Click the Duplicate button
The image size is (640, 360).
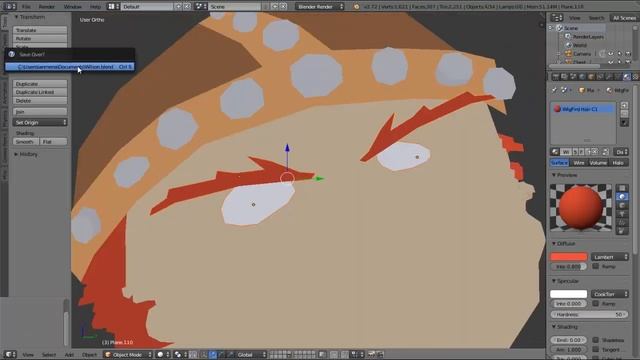[40, 84]
